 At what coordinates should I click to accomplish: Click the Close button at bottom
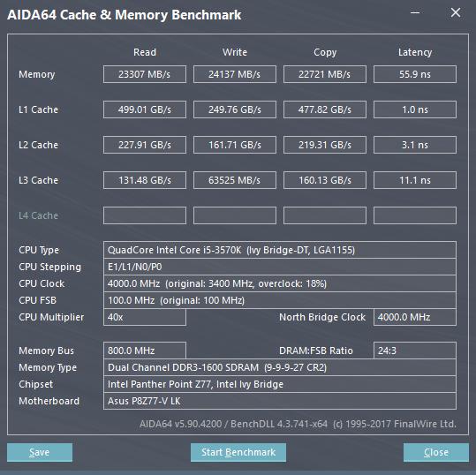click(x=436, y=452)
